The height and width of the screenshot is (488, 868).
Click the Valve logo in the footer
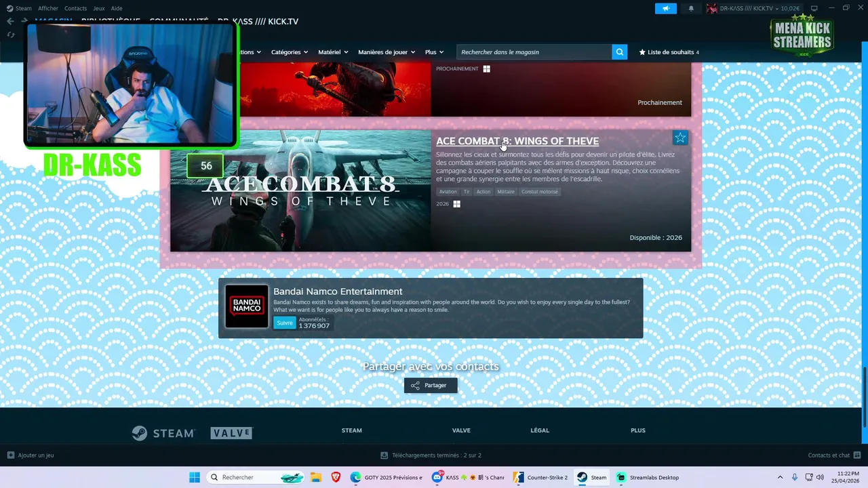coord(231,433)
